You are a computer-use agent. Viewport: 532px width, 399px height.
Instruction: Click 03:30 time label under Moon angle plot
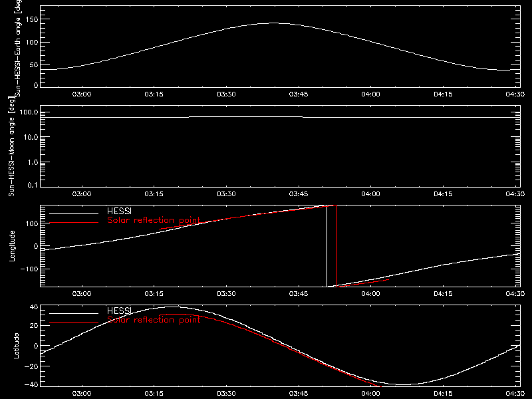pos(226,194)
